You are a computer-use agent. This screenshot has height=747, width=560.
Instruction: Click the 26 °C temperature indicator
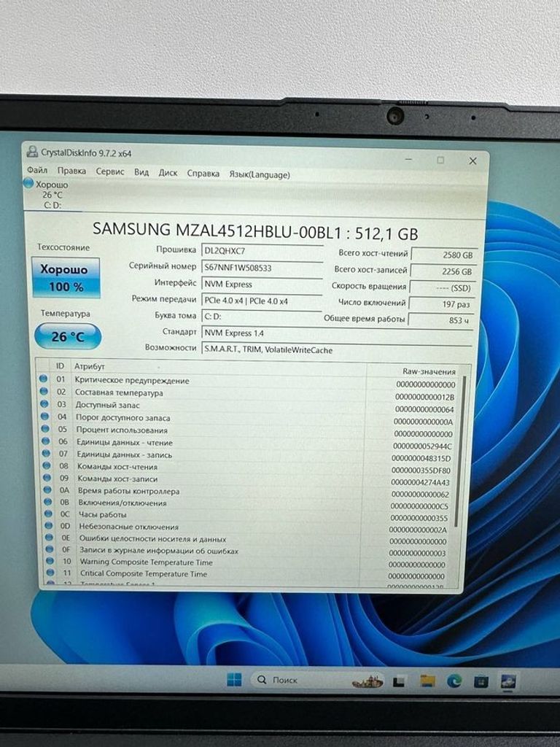pos(68,336)
